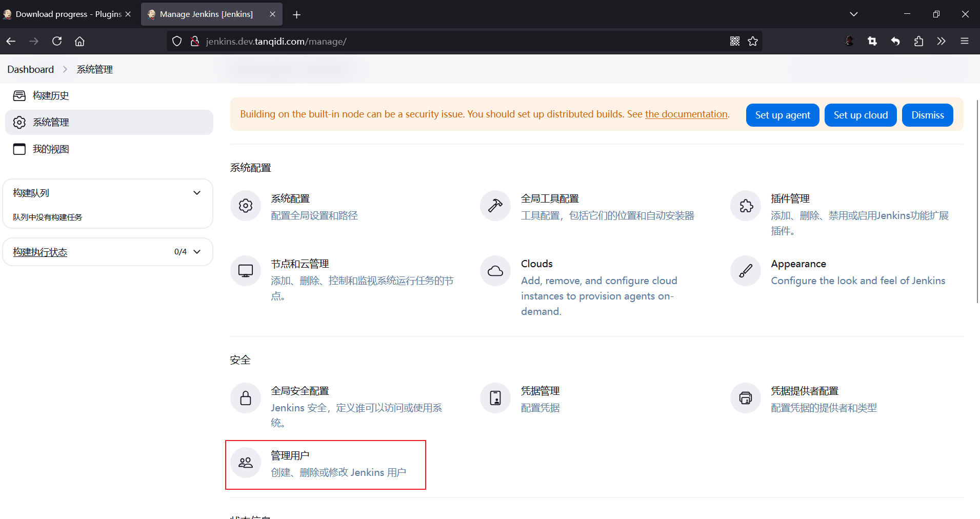Viewport: 980px width, 519px height.
Task: Click the crop screenshot toolbar icon
Action: pos(872,41)
